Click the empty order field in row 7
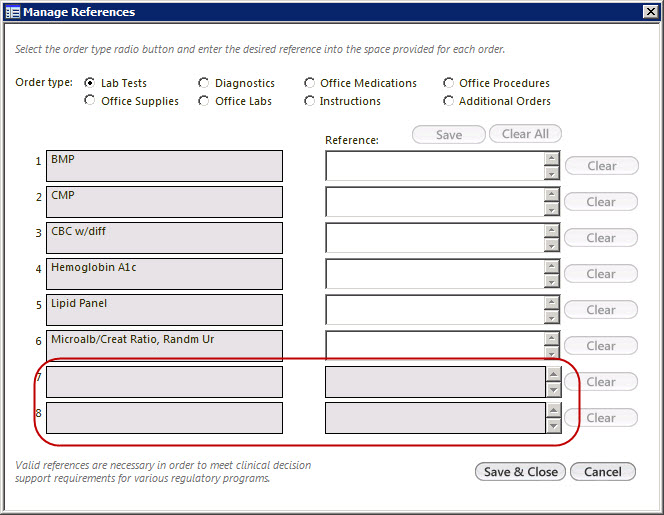 (x=164, y=382)
